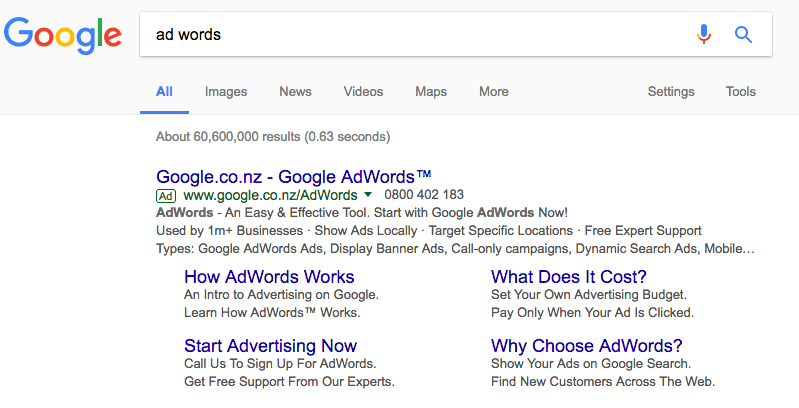799x408 pixels.
Task: Open the 'Google.co.nz - Google AdWords' headline link
Action: (x=294, y=177)
